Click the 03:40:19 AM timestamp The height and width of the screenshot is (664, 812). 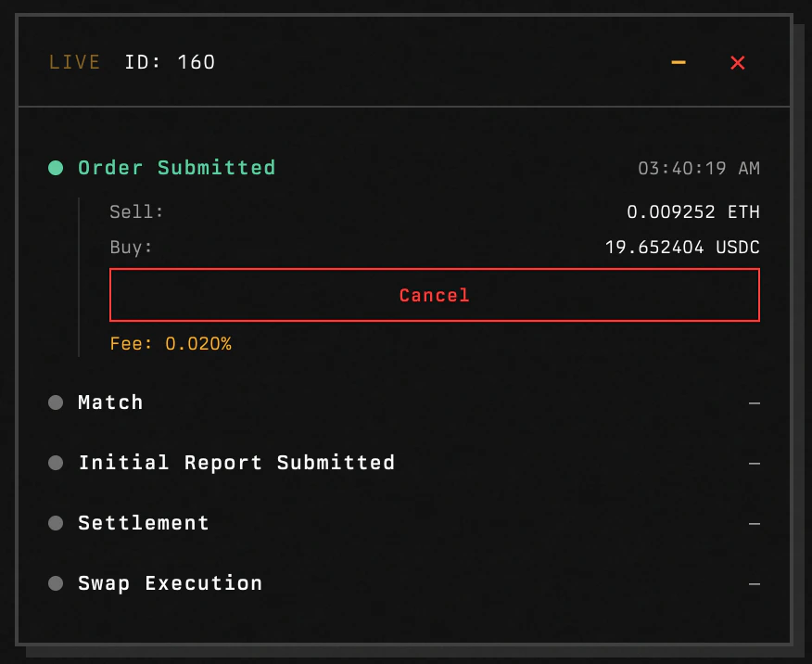click(700, 168)
